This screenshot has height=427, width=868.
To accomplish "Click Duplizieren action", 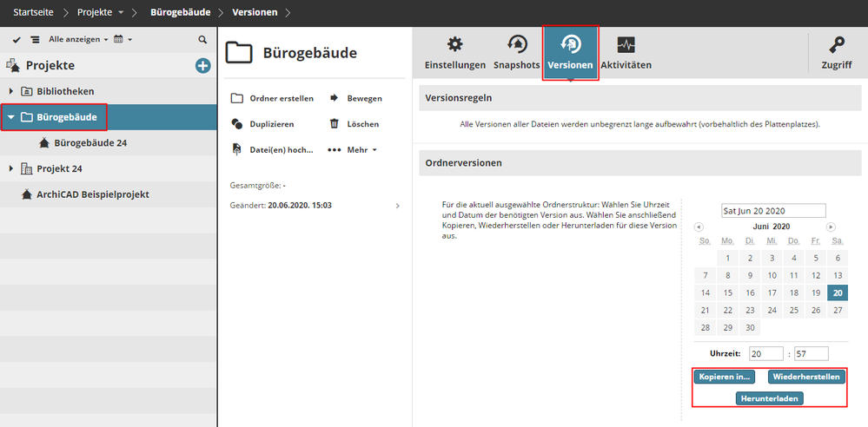I will [262, 124].
